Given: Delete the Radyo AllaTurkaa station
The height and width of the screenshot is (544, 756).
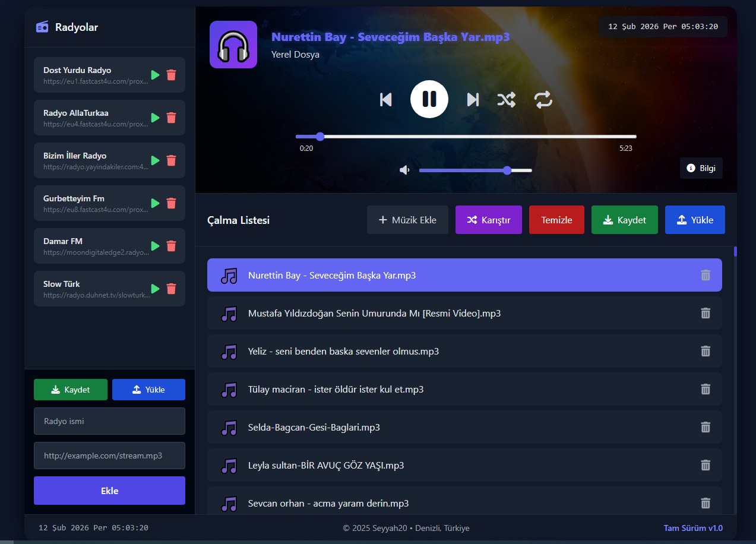Looking at the screenshot, I should click(x=172, y=118).
